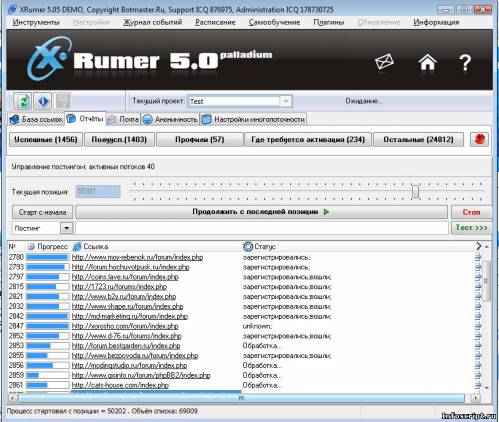Open link md-marketing.ru/forum/index.php
This screenshot has height=422, width=499.
coord(130,316)
